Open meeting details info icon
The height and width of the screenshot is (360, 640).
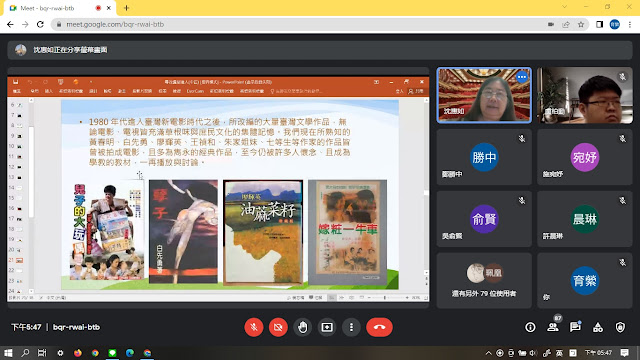pyautogui.click(x=530, y=327)
